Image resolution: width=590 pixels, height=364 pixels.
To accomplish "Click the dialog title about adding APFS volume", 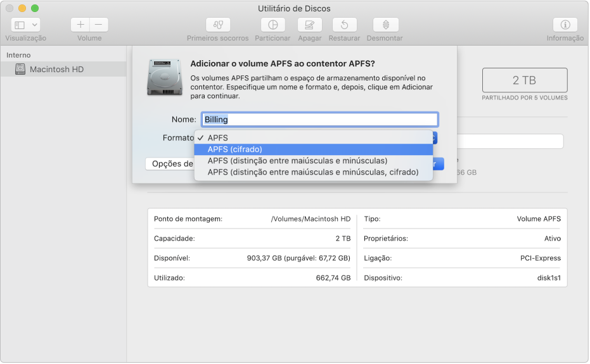I will click(x=282, y=63).
